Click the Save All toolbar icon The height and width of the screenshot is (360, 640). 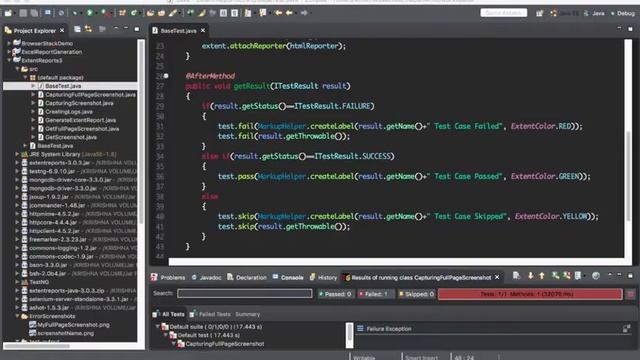click(x=34, y=13)
